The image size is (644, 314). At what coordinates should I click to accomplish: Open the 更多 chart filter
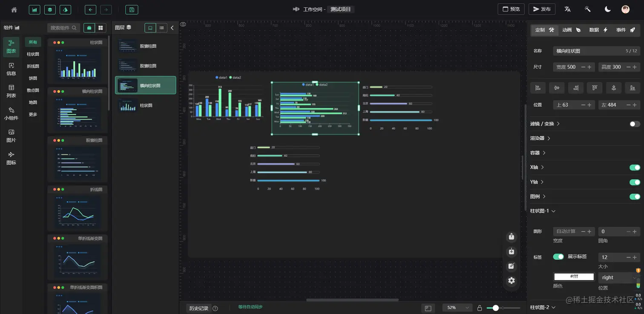tap(33, 114)
